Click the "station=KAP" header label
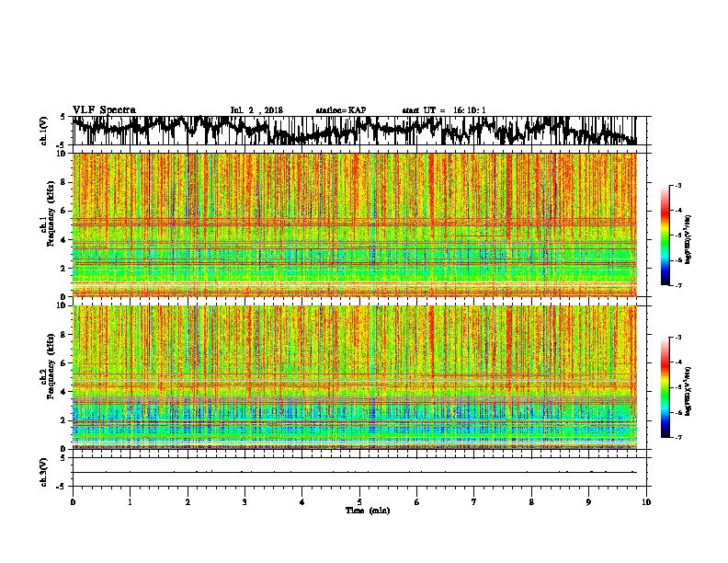Screen dimensions: 728x563 pos(341,110)
